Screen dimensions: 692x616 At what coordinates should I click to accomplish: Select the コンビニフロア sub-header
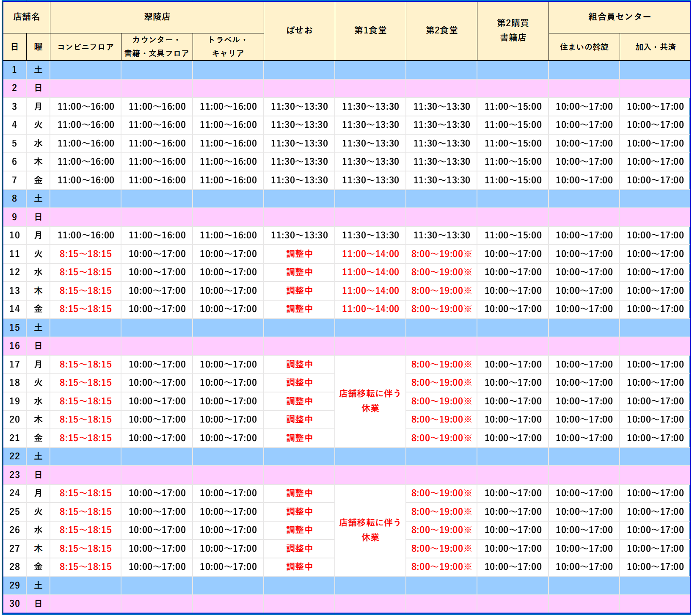point(85,47)
